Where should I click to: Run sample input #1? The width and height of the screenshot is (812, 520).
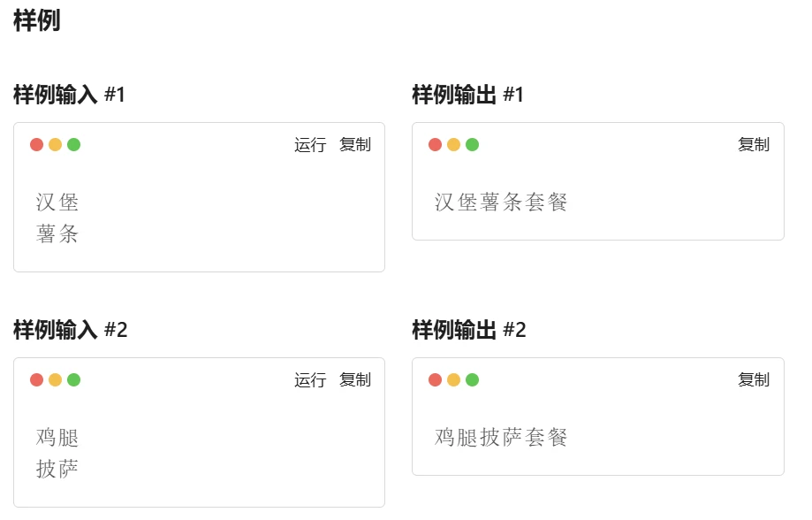tap(310, 145)
